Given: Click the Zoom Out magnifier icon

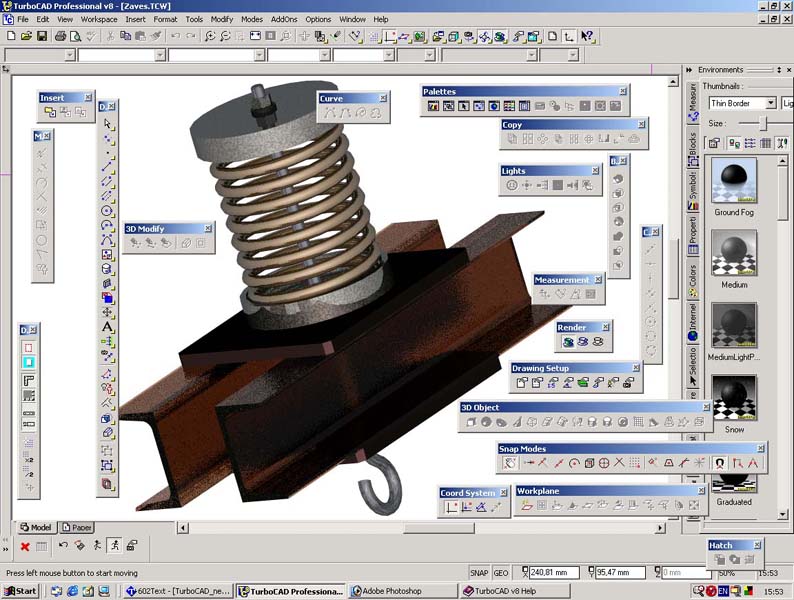Looking at the screenshot, I should click(225, 36).
